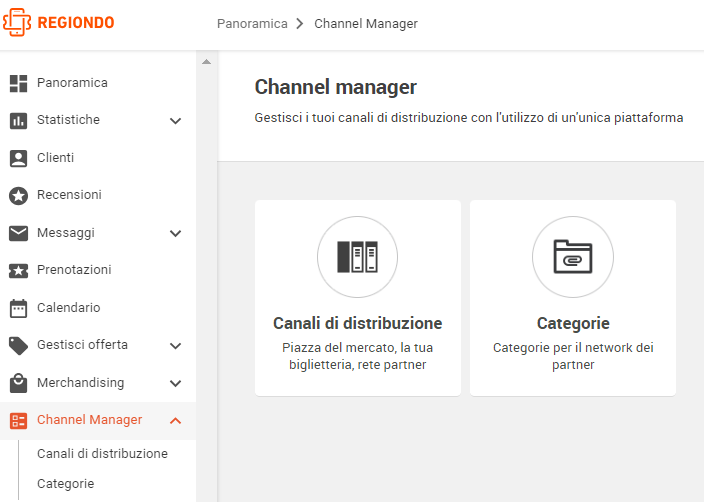The image size is (704, 502).
Task: Select Channel Manager sidebar label
Action: click(x=89, y=420)
